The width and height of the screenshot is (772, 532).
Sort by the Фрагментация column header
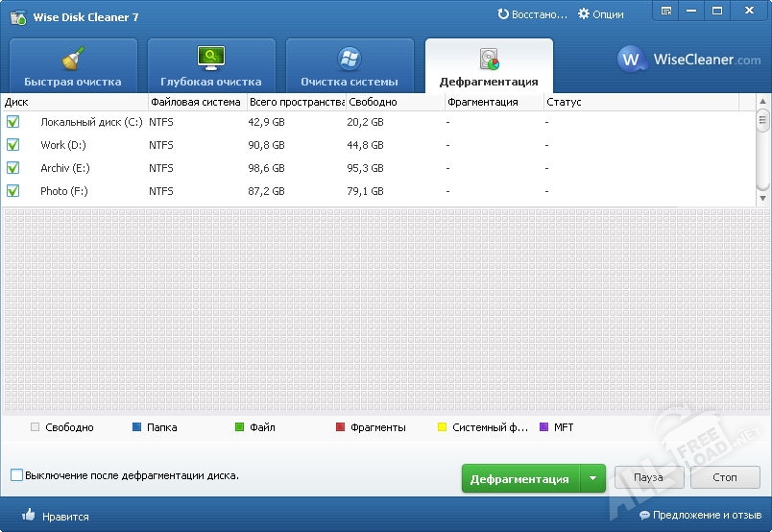pos(483,102)
